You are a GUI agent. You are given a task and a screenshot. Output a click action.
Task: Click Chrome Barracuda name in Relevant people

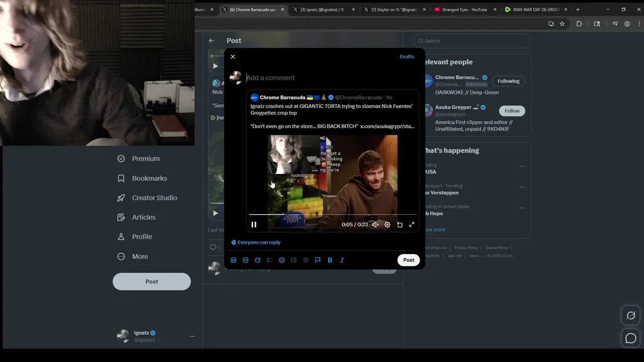[x=457, y=77]
